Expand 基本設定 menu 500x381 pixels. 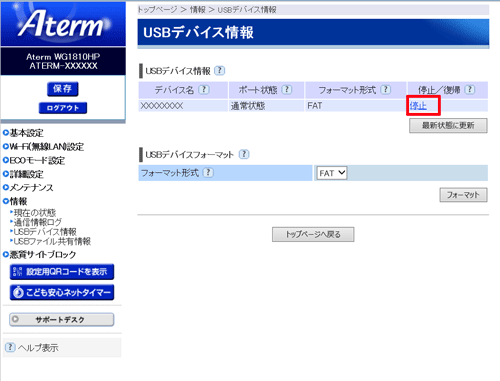[x=23, y=133]
